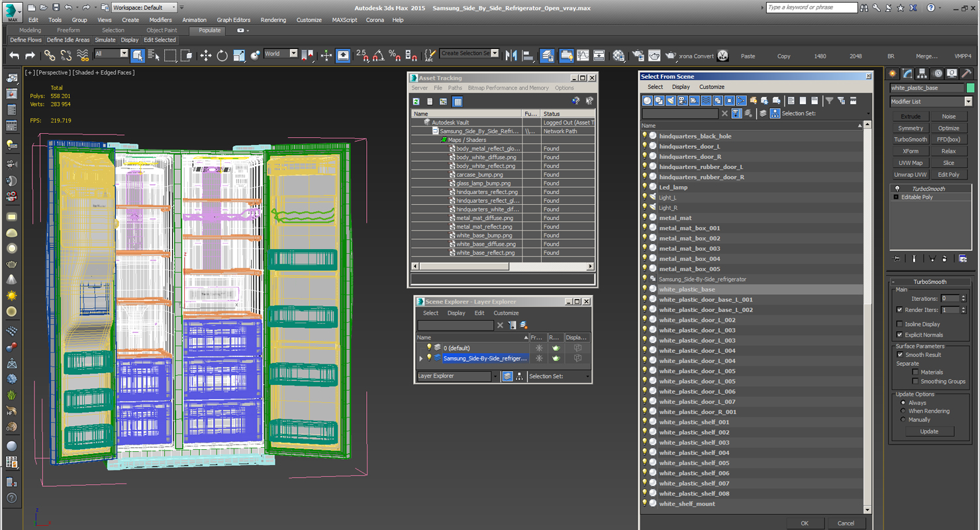Toggle the Smooth Result checkbox
This screenshot has height=530, width=980.
tap(900, 354)
